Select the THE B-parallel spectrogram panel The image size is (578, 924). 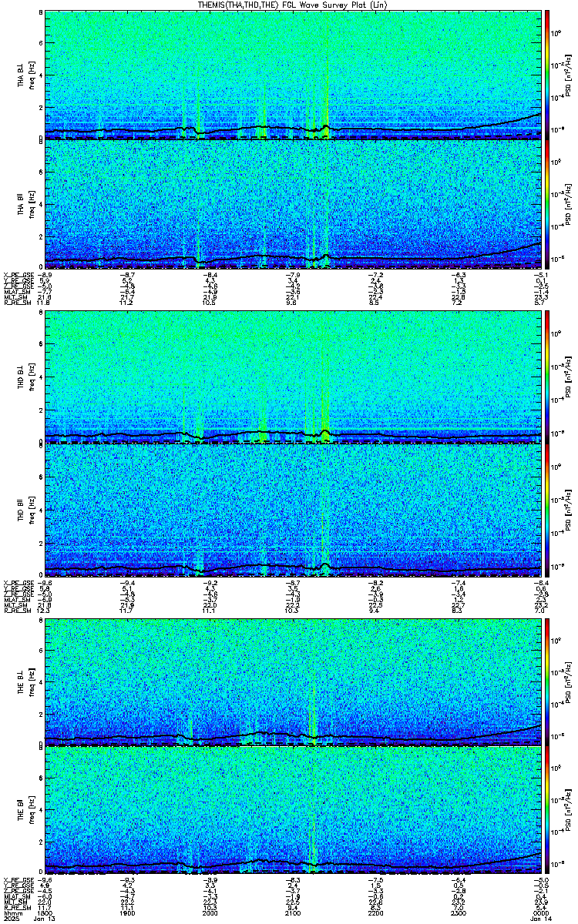(x=294, y=812)
